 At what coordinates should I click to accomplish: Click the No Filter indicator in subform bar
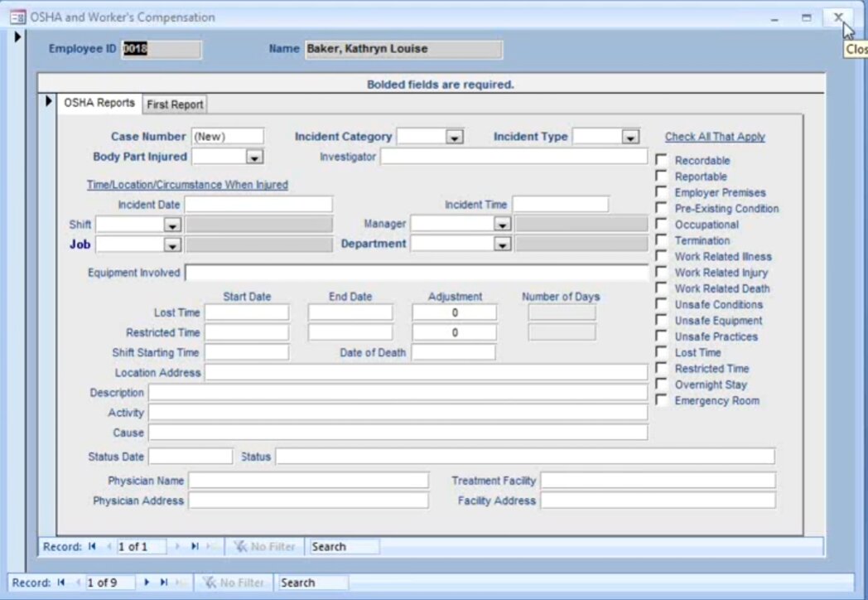pos(265,547)
